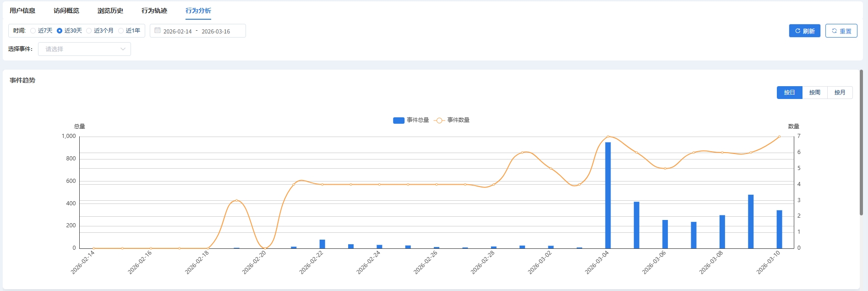Click the start date 2026-02-14 field
This screenshot has width=868, height=291.
click(x=177, y=31)
